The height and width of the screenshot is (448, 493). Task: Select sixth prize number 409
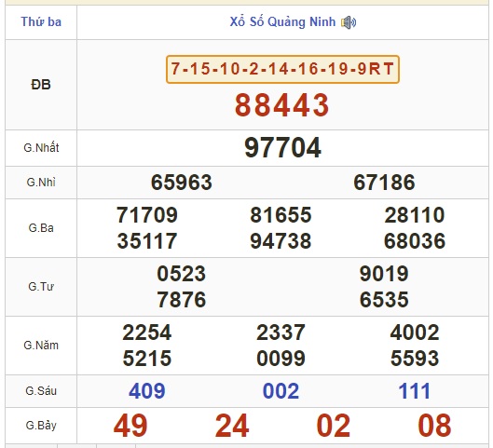tap(147, 391)
